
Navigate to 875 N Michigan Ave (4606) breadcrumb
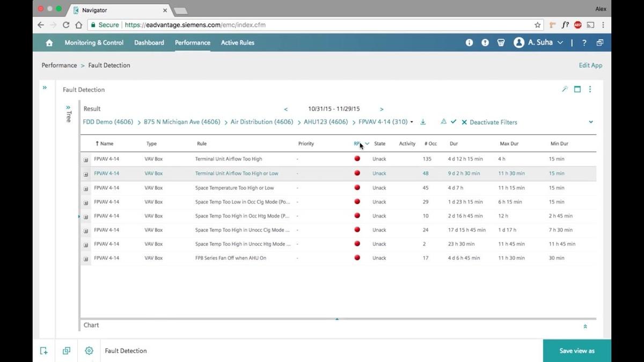click(x=182, y=122)
